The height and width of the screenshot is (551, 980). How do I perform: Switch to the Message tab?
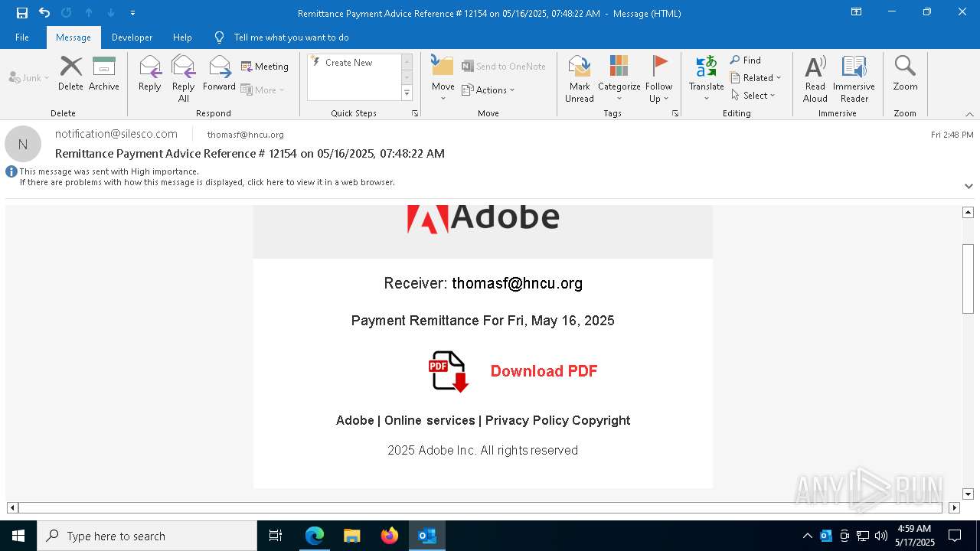(x=73, y=37)
